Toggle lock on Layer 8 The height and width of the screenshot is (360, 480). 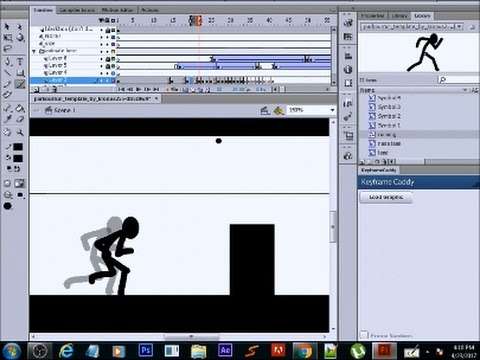[108, 59]
